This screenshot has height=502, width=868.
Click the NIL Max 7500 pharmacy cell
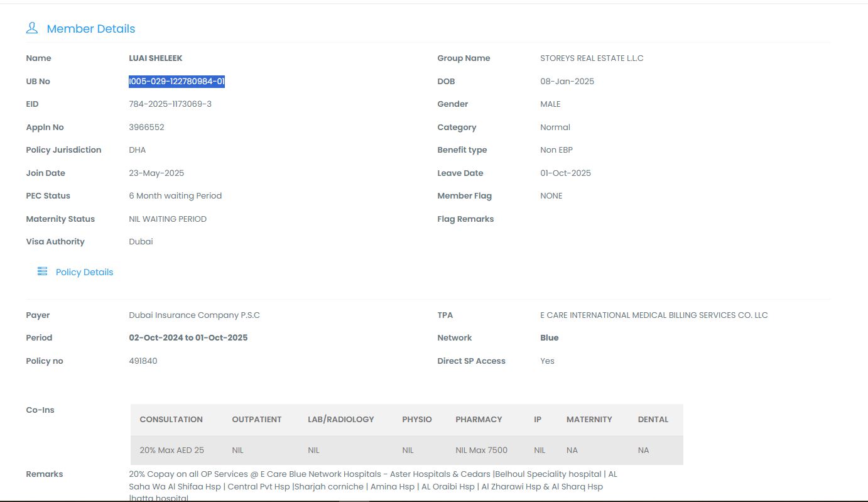tap(481, 450)
